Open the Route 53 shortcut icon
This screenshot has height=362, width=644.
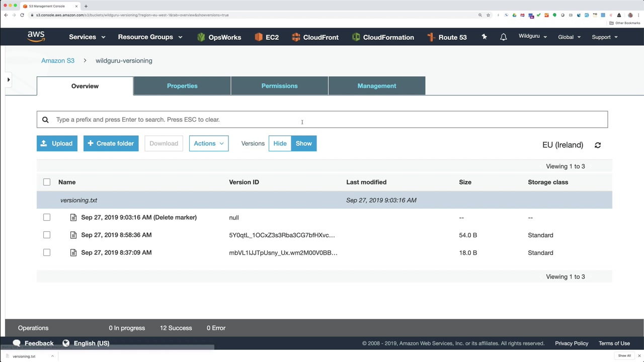pyautogui.click(x=431, y=37)
